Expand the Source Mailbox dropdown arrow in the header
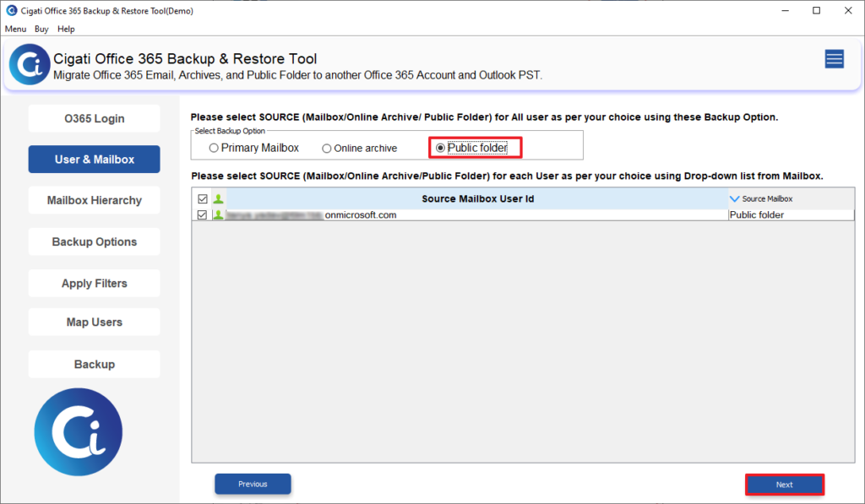 [734, 198]
